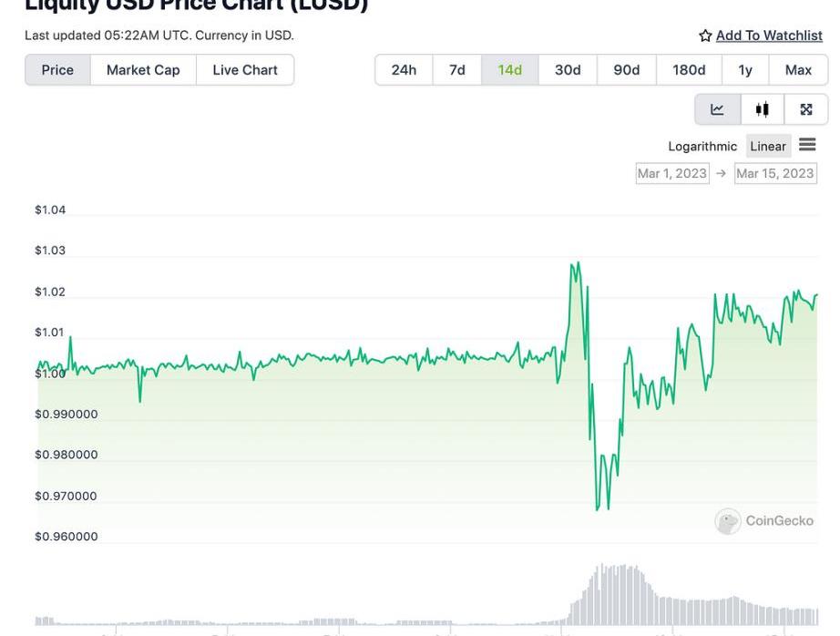This screenshot has height=636, width=840.
Task: Open the end date Mar 15, 2023 picker
Action: [775, 173]
